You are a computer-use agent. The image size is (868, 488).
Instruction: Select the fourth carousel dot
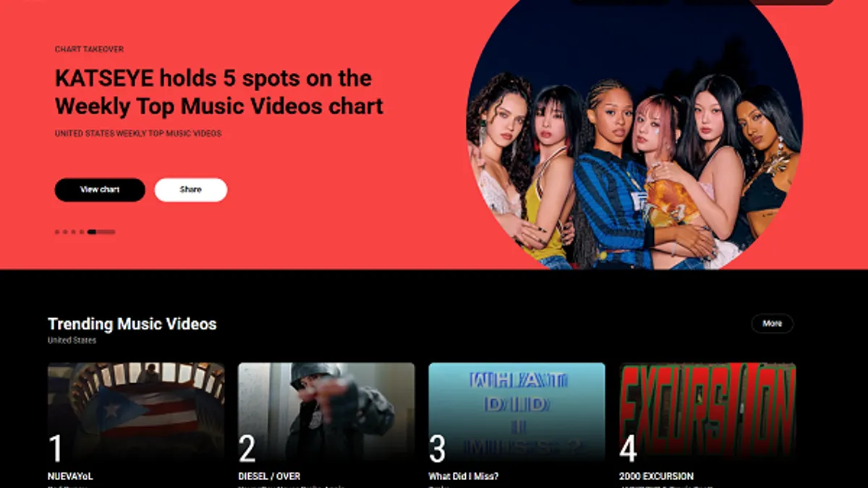click(x=82, y=232)
